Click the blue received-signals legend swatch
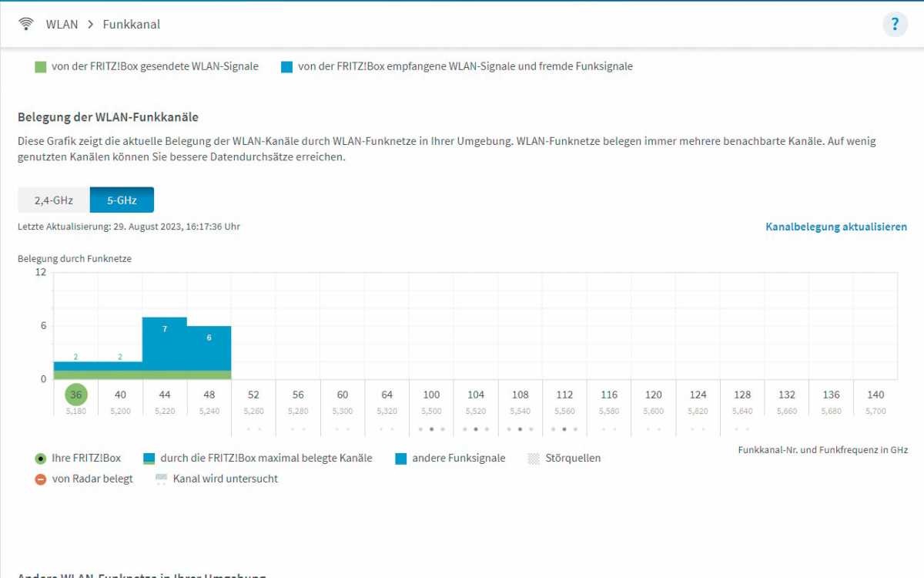Screen dimensions: 924x578 click(287, 67)
